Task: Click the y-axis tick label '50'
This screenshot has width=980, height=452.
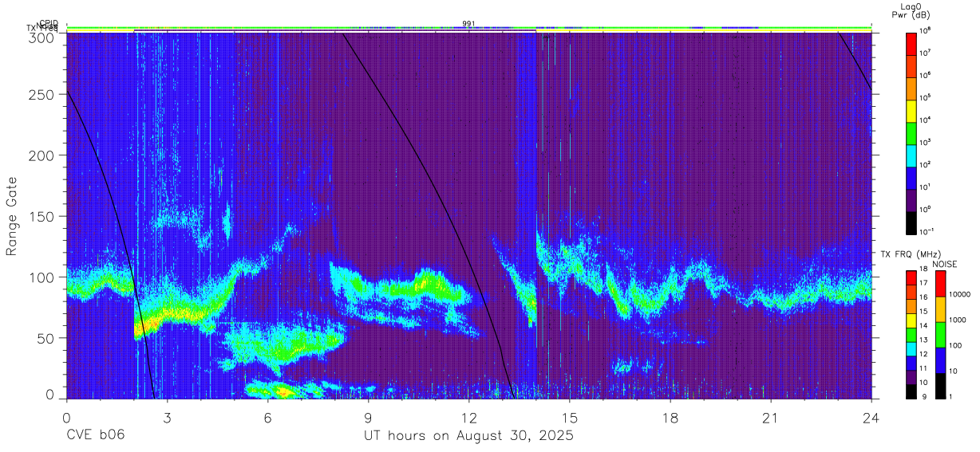Action: 47,338
